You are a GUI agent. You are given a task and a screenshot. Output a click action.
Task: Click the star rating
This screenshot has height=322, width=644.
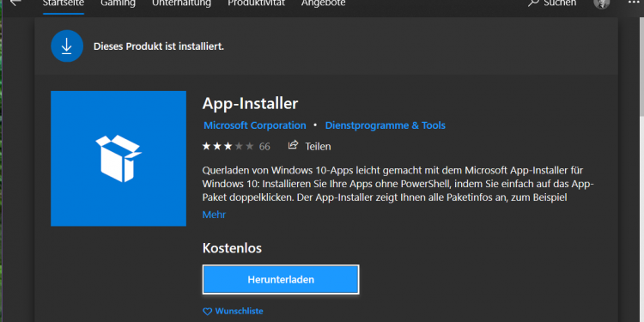pos(228,146)
